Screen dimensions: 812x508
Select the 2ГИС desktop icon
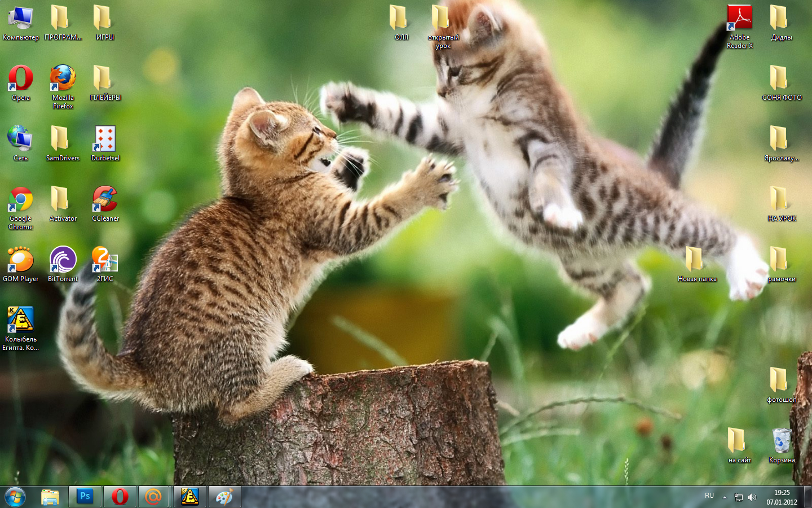tap(105, 260)
